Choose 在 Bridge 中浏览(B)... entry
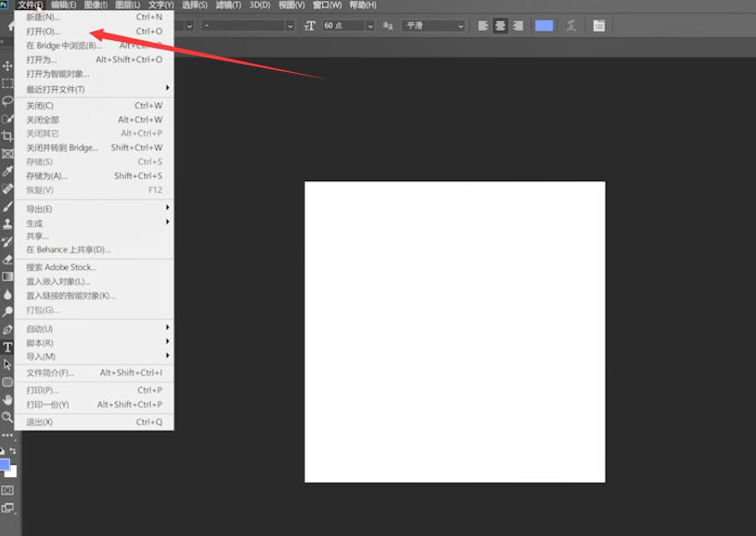The height and width of the screenshot is (536, 756). [94, 45]
